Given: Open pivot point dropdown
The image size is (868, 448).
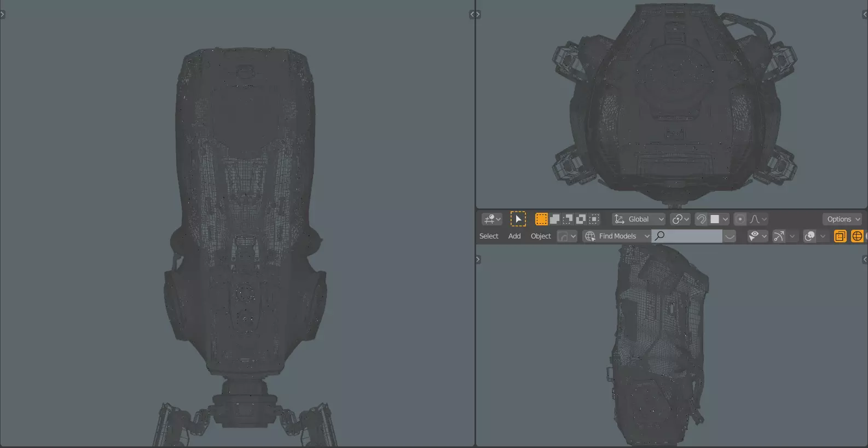Looking at the screenshot, I should [x=680, y=219].
